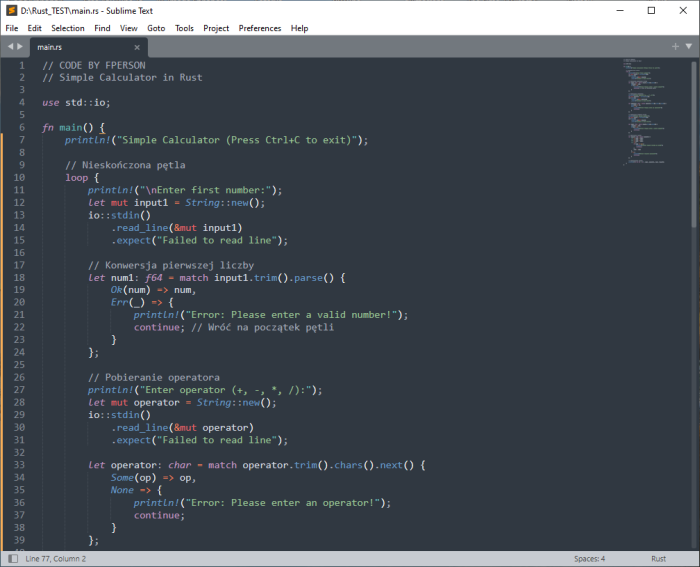Click the plus icon for new tab

[675, 46]
